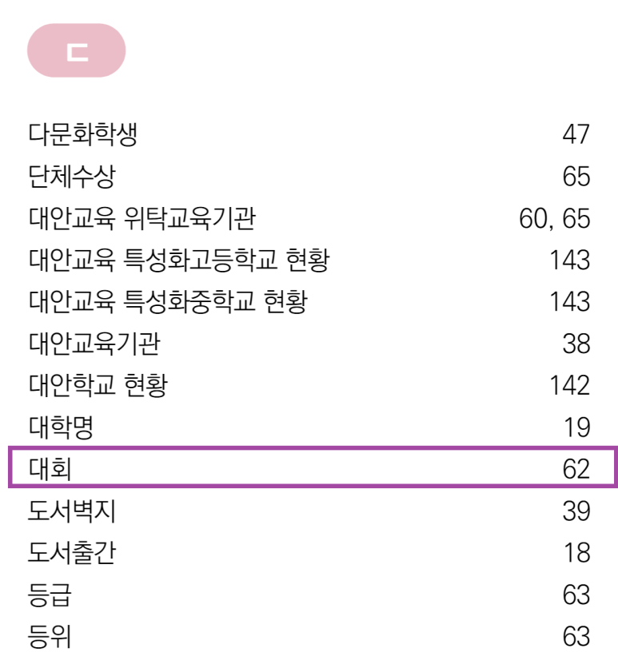The width and height of the screenshot is (618, 672).
Task: Click the highlighted 대회 entry
Action: [x=50, y=469]
